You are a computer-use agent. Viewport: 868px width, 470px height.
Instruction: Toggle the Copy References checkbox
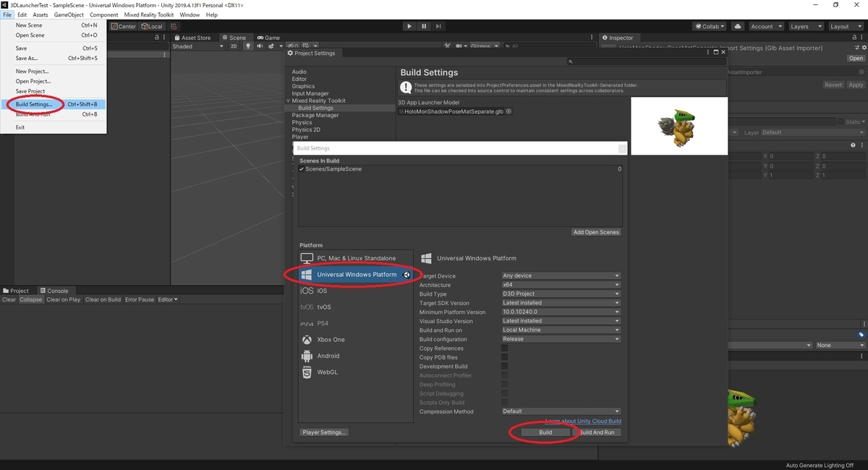click(x=505, y=349)
